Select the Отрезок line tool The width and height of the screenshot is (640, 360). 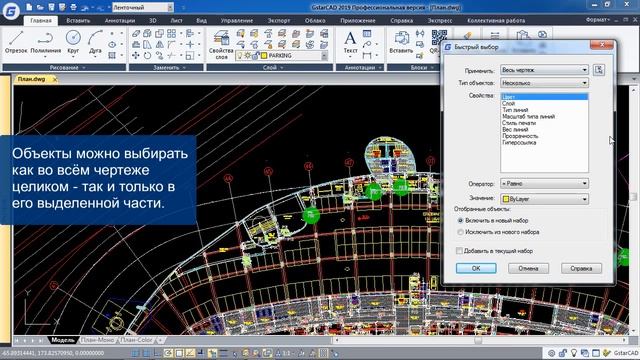(16, 42)
